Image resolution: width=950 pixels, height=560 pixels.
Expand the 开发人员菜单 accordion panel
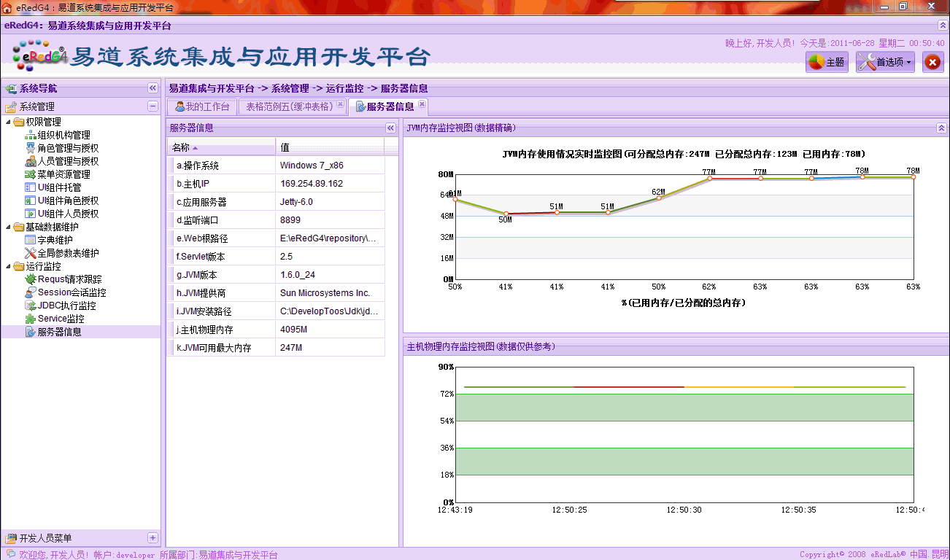tap(152, 538)
